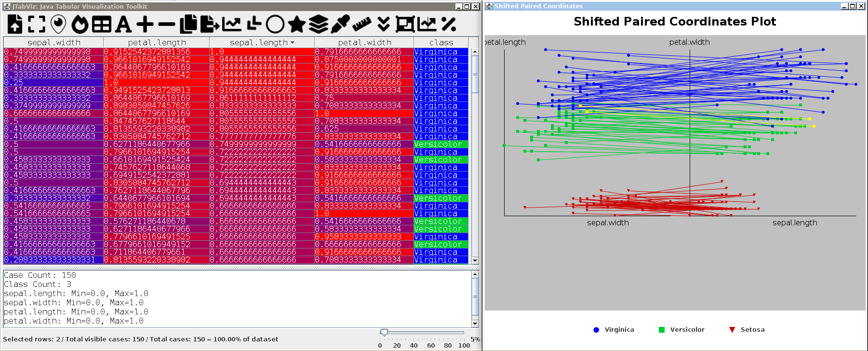
Task: Click the table grid toolbar icon
Action: pyautogui.click(x=102, y=24)
